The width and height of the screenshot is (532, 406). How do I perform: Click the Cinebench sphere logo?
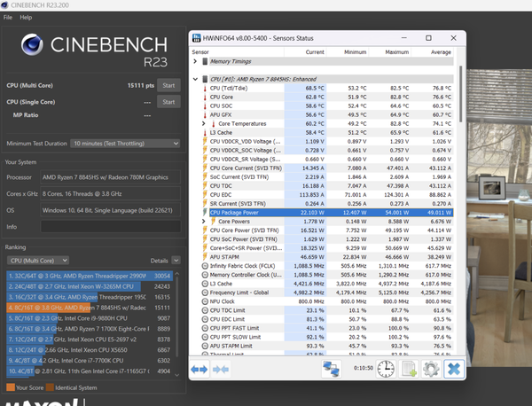click(32, 44)
